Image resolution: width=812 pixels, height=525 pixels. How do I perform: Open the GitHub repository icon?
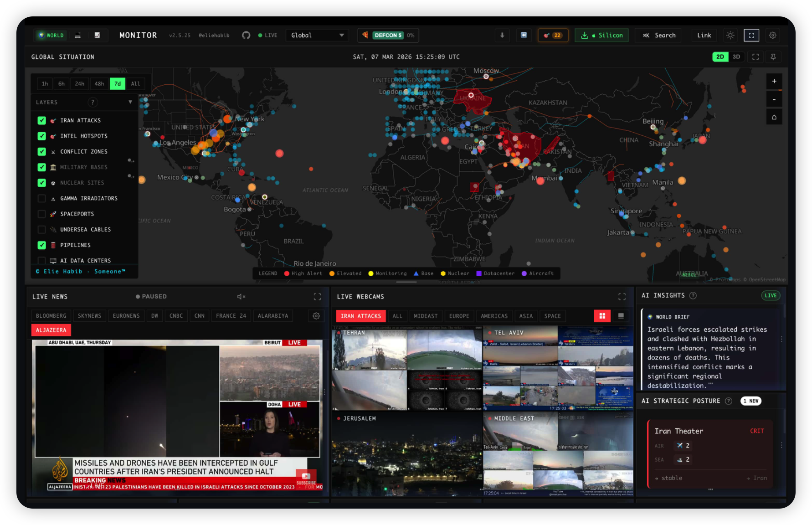point(246,35)
